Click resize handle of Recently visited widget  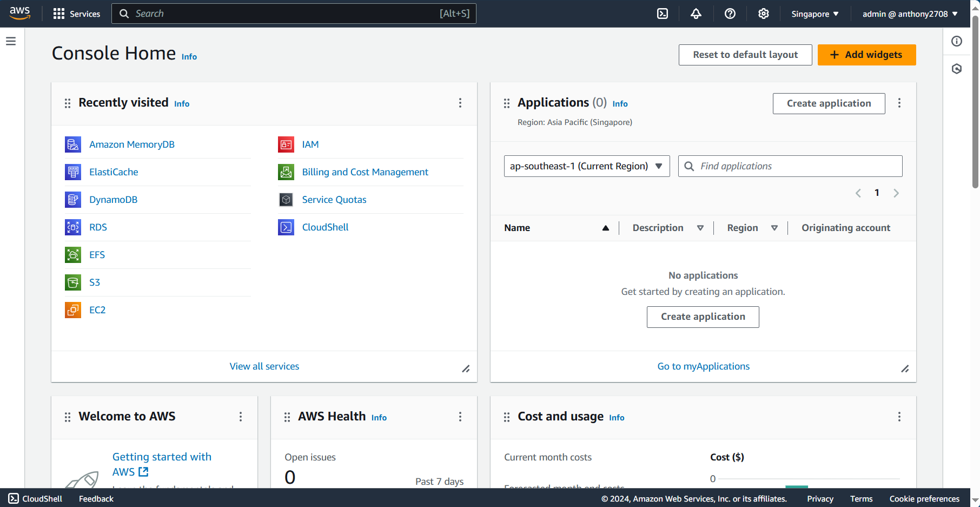466,369
